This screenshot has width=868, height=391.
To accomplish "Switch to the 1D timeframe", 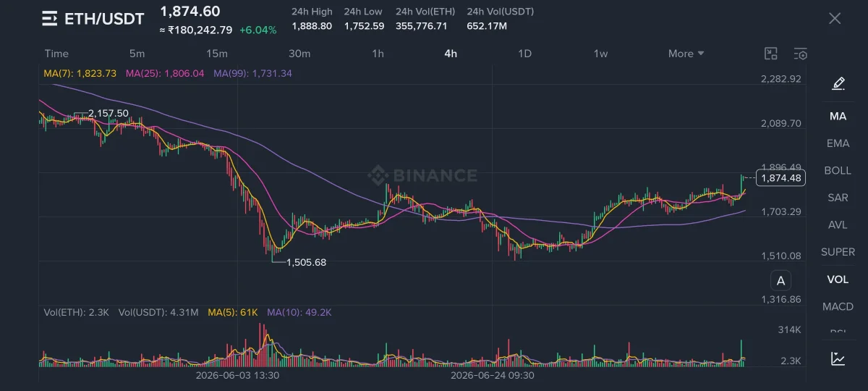I will (525, 54).
